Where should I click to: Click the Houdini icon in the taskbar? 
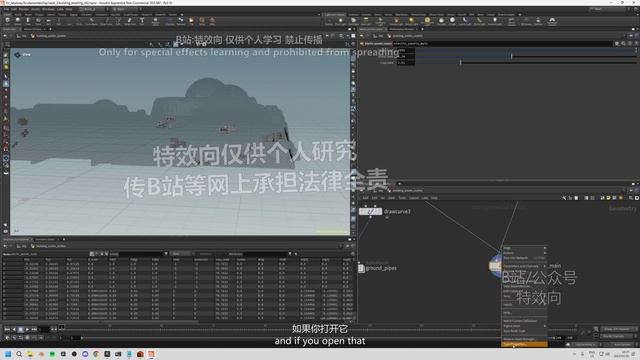click(x=151, y=354)
